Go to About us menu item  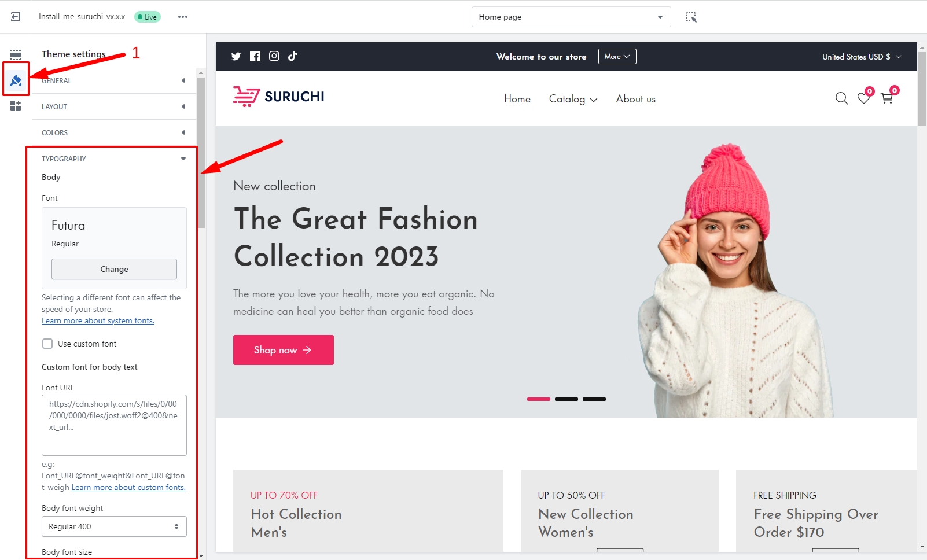[x=635, y=99]
